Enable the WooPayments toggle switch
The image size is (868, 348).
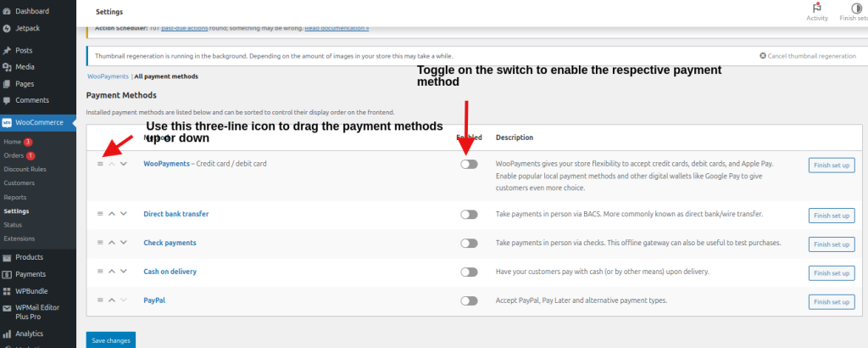pyautogui.click(x=469, y=164)
